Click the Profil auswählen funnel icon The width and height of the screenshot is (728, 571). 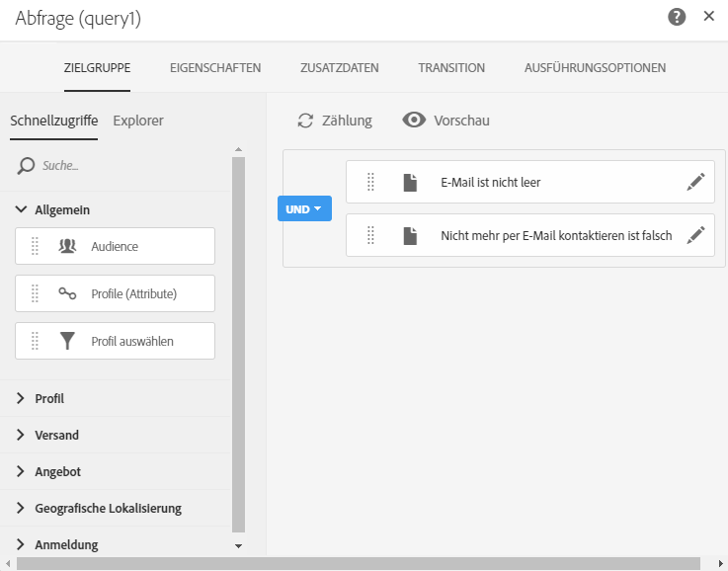click(x=67, y=341)
